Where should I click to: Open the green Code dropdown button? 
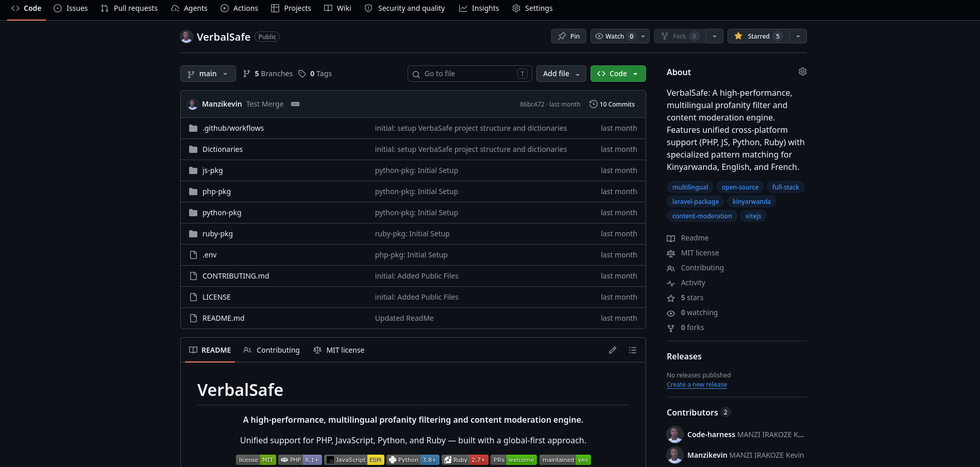pyautogui.click(x=618, y=74)
